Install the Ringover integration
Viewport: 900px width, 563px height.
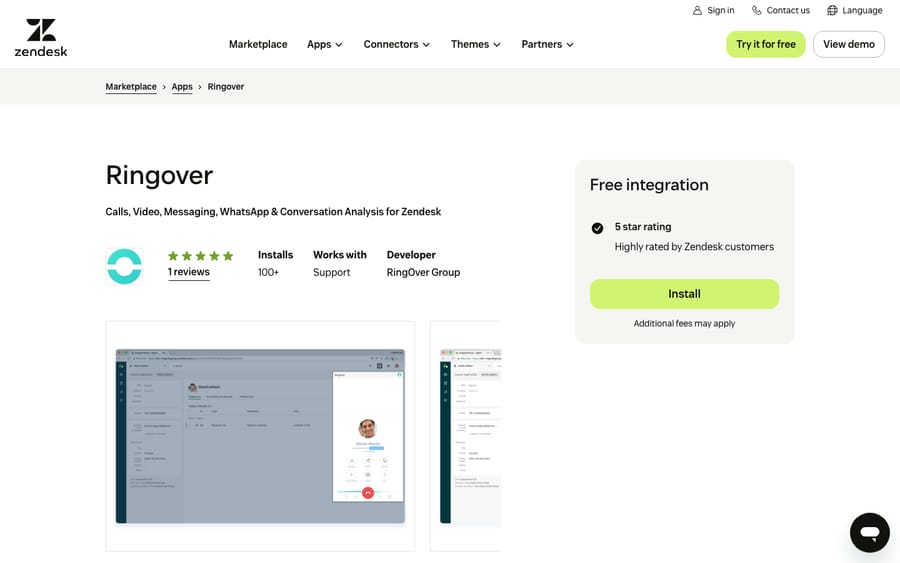click(684, 294)
